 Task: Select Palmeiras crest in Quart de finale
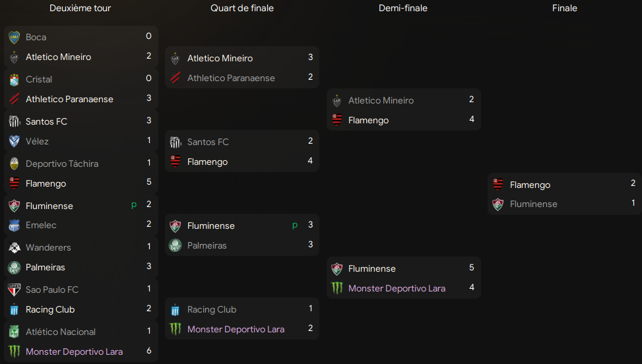click(x=176, y=245)
